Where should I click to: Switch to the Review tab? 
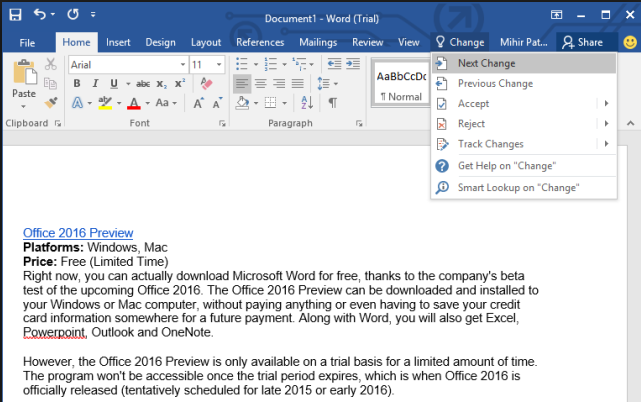click(368, 43)
